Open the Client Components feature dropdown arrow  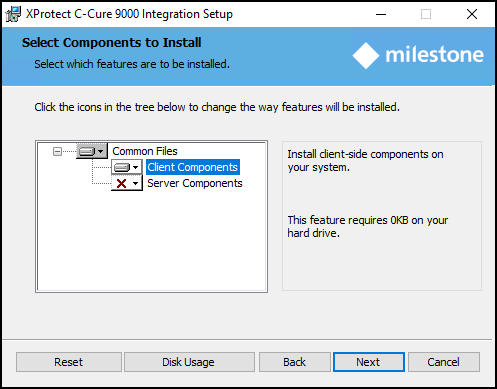pyautogui.click(x=135, y=167)
